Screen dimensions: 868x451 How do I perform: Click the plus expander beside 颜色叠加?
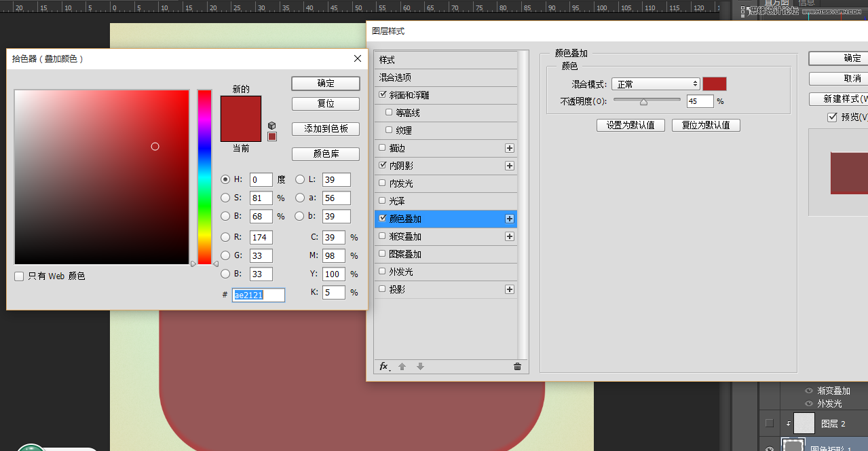point(510,219)
